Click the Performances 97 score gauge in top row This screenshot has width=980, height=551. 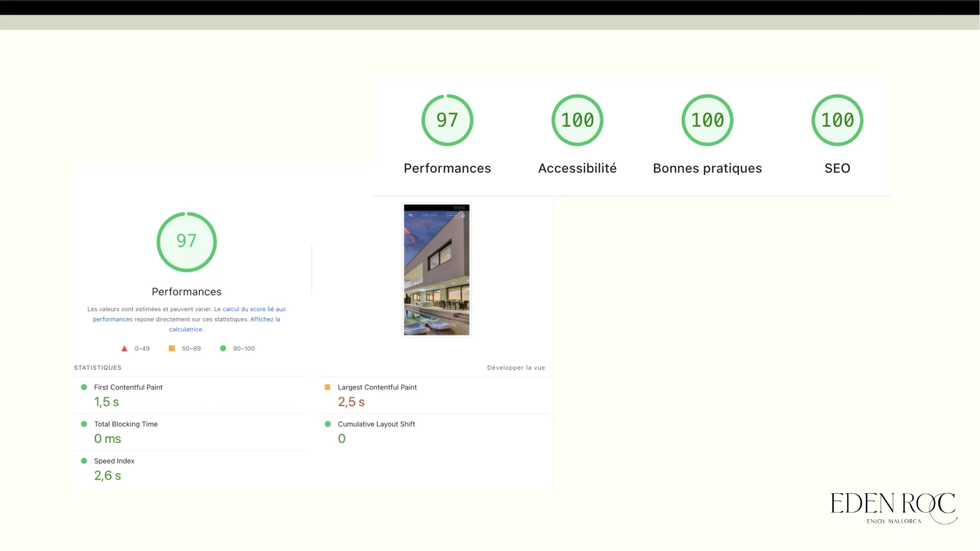point(447,120)
